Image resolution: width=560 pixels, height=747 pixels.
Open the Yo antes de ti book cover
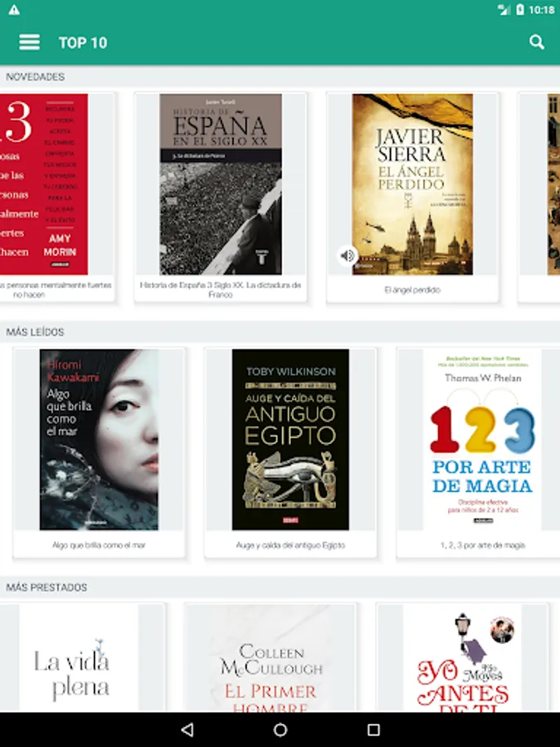(x=462, y=658)
